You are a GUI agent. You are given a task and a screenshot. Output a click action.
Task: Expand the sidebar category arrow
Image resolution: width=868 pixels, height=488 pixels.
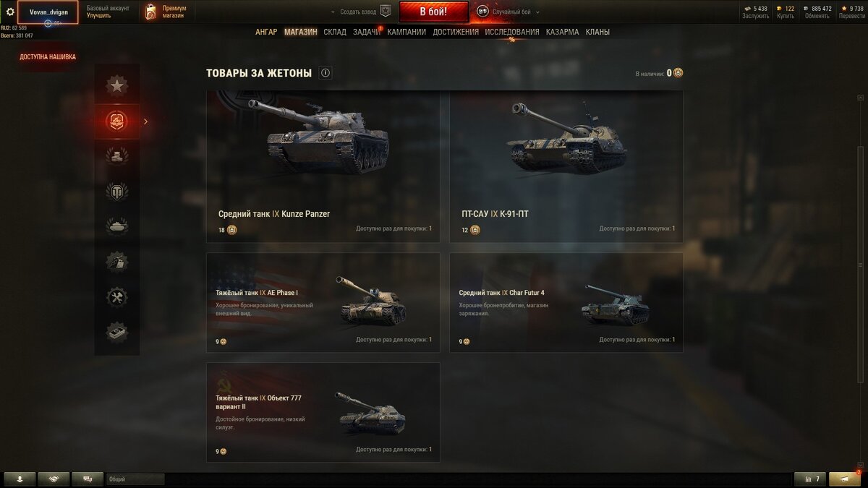(x=145, y=121)
